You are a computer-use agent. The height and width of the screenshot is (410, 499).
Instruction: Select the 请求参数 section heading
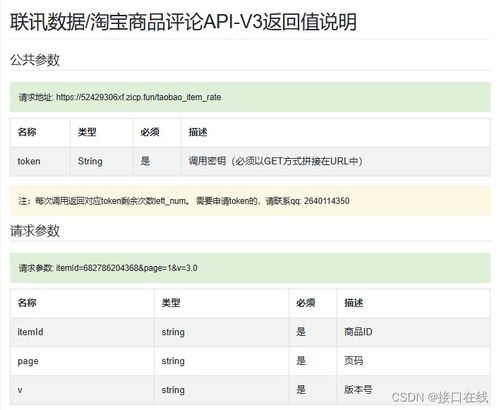click(x=35, y=231)
